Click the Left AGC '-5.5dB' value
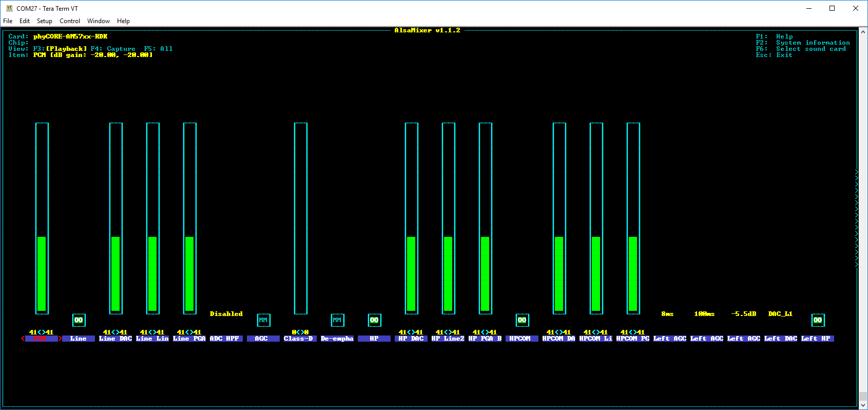The width and height of the screenshot is (868, 410). click(x=744, y=314)
